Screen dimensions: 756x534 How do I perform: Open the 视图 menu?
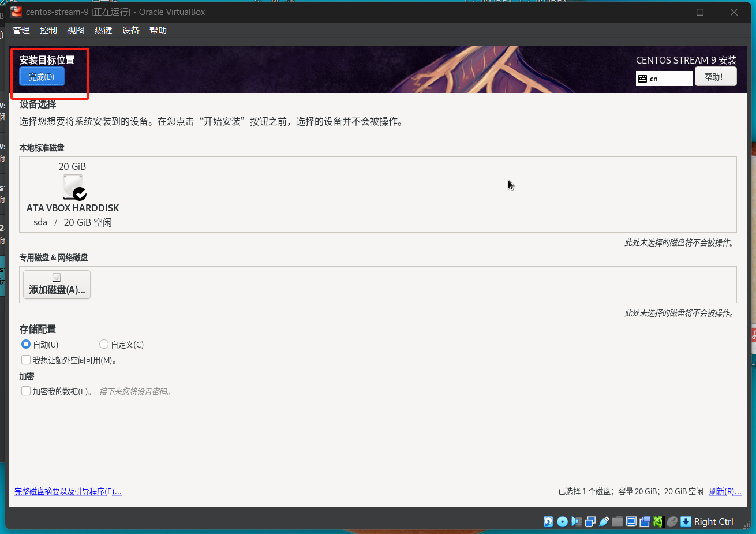coord(76,31)
